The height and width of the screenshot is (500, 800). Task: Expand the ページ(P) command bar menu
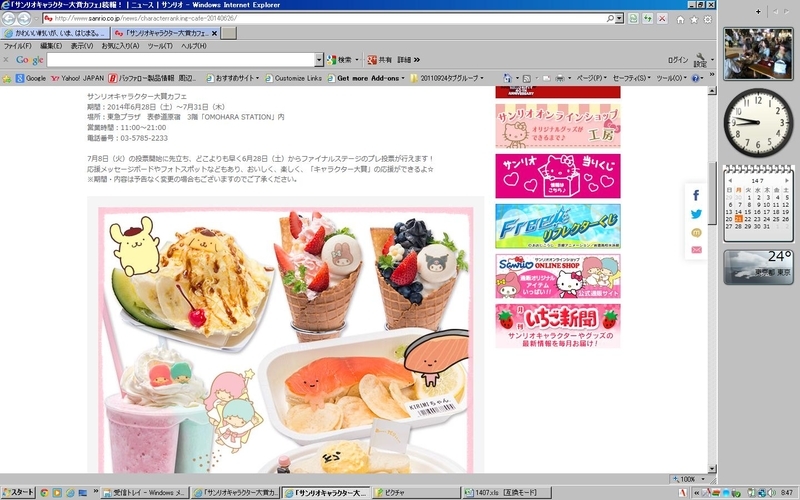click(x=591, y=79)
